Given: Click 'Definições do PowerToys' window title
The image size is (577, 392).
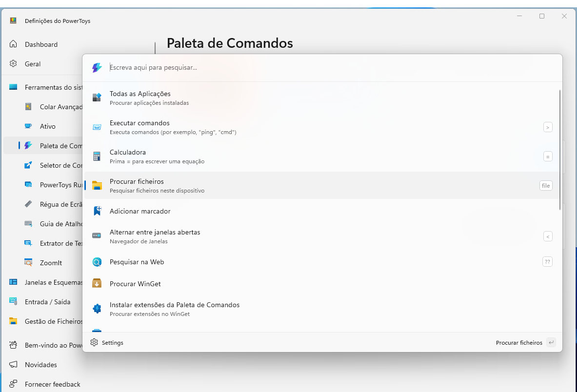Looking at the screenshot, I should pyautogui.click(x=58, y=21).
